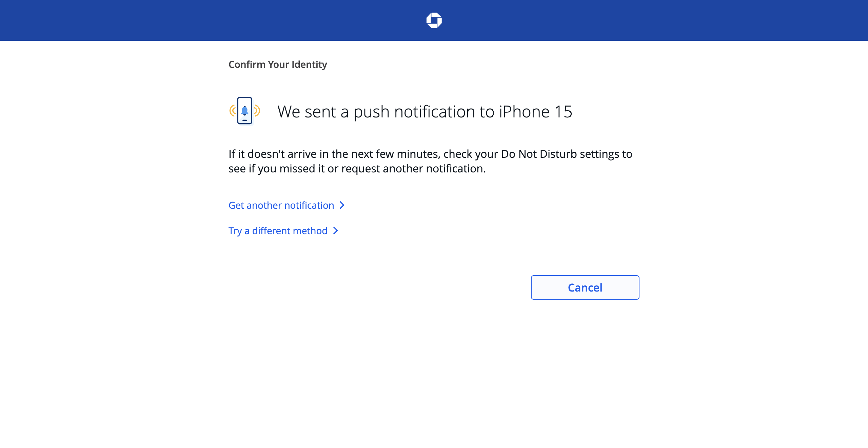868x448 pixels.
Task: Click chevron beside Try a different method
Action: coord(335,231)
